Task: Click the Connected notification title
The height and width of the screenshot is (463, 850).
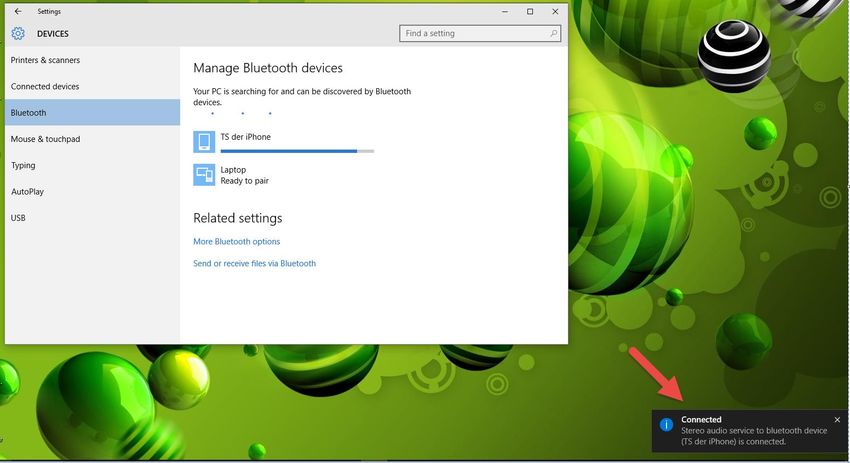Action: coord(701,420)
